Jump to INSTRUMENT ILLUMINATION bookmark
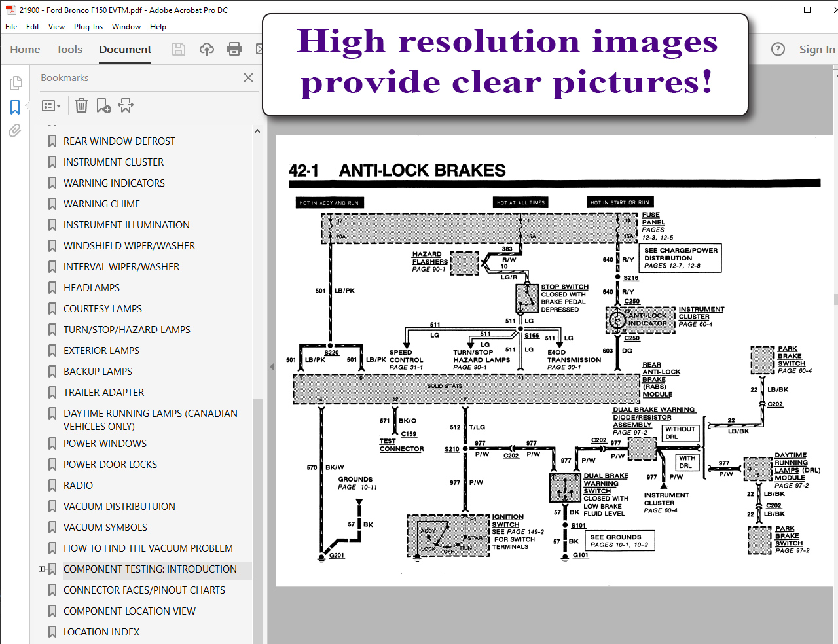Viewport: 838px width, 644px height. point(126,225)
